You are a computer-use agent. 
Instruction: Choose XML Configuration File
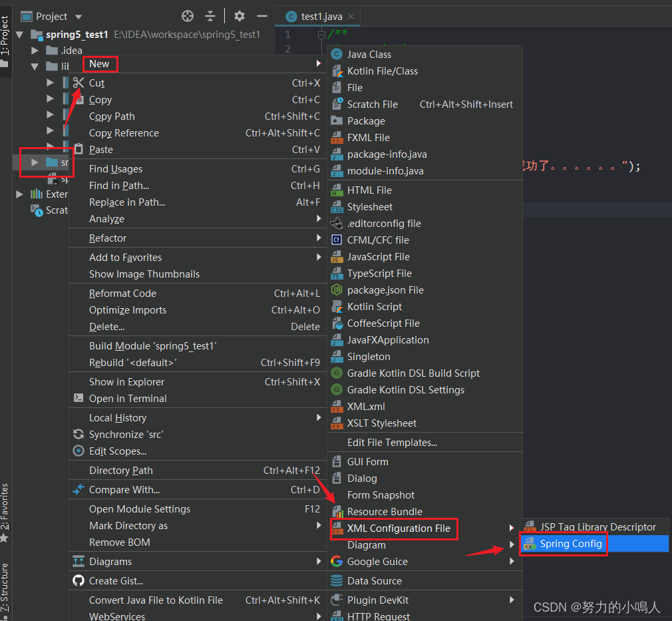[424, 528]
